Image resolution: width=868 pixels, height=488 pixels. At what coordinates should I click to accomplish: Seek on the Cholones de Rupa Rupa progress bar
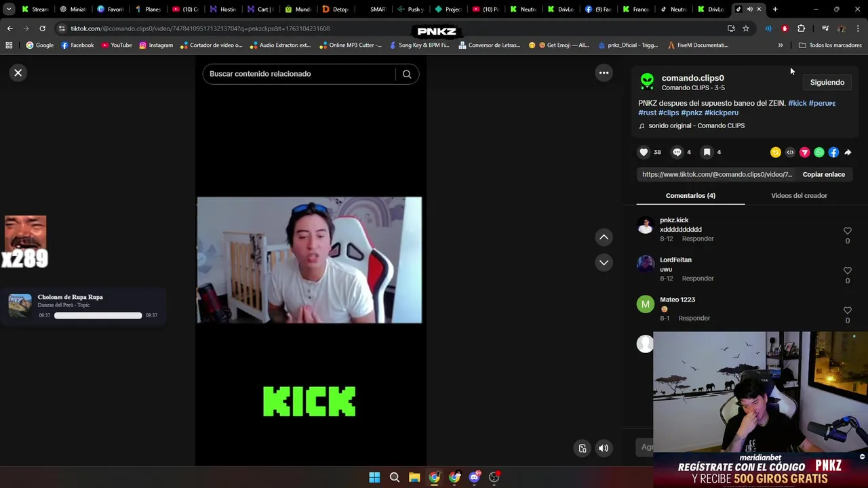point(98,315)
